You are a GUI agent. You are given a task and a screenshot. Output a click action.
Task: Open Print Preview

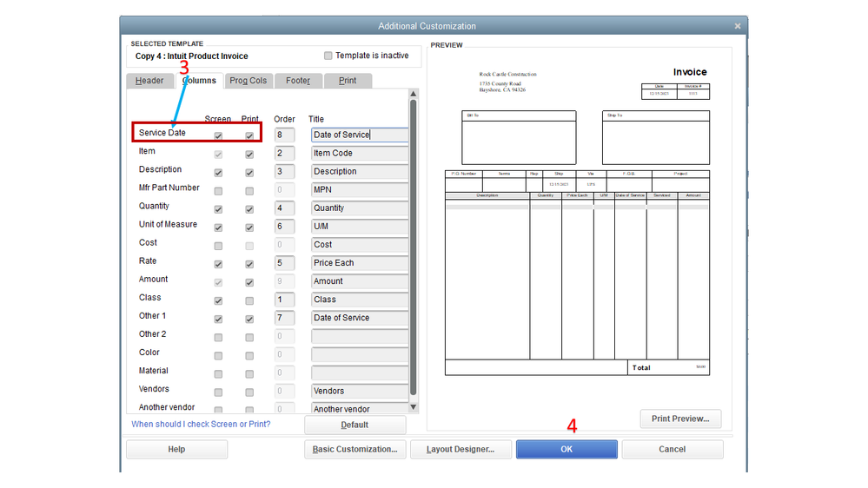pos(680,419)
